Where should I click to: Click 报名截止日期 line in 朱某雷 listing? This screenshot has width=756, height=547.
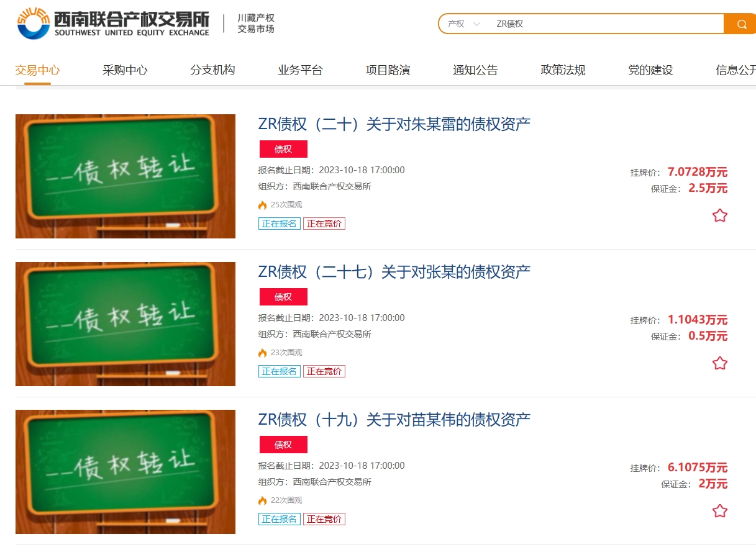332,170
